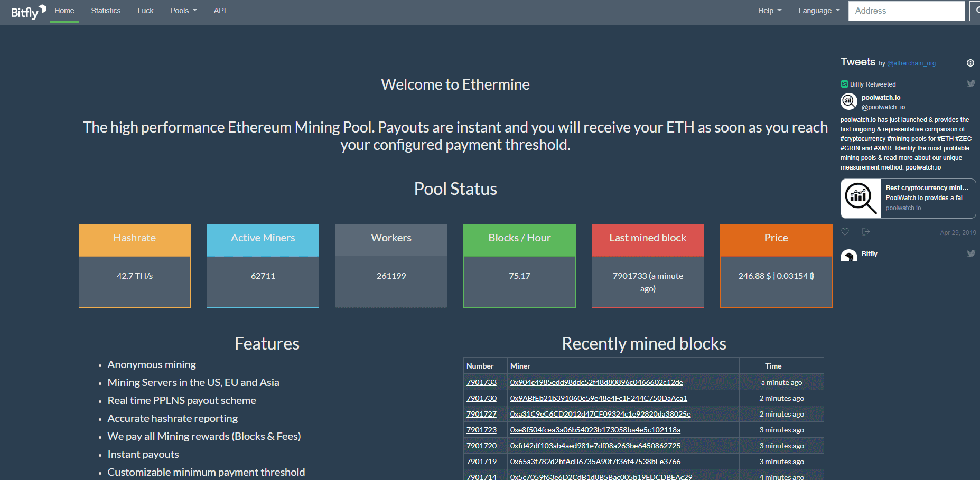
Task: Click 'Customizable minimum payment threshold' text
Action: click(207, 473)
